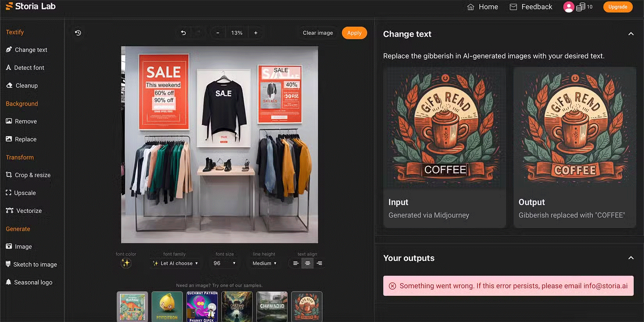This screenshot has height=322, width=644.
Task: Select the Vectorize tool
Action: [x=24, y=211]
